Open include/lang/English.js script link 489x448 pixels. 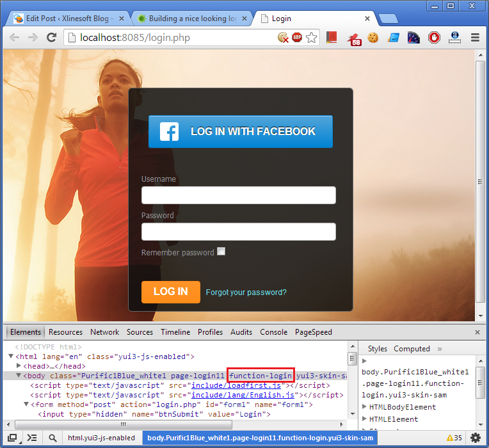pyautogui.click(x=243, y=395)
